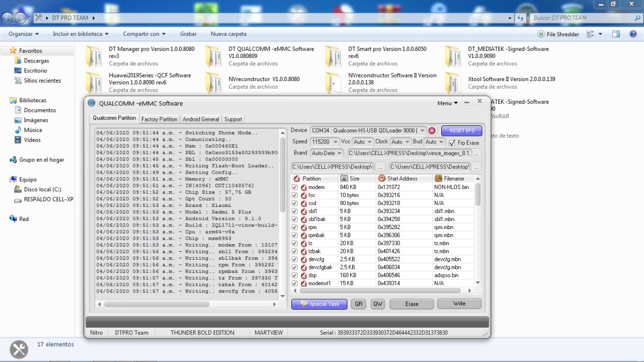The image size is (644, 362).
Task: Open NVreconstructor Software II folder icon
Action: click(334, 83)
